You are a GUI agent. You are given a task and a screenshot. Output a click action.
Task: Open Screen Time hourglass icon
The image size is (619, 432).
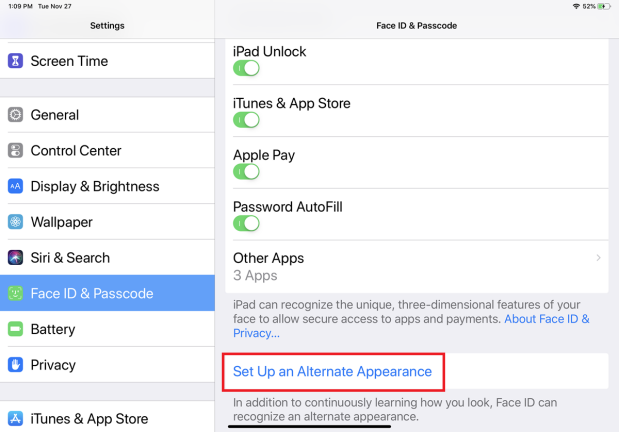pyautogui.click(x=15, y=61)
